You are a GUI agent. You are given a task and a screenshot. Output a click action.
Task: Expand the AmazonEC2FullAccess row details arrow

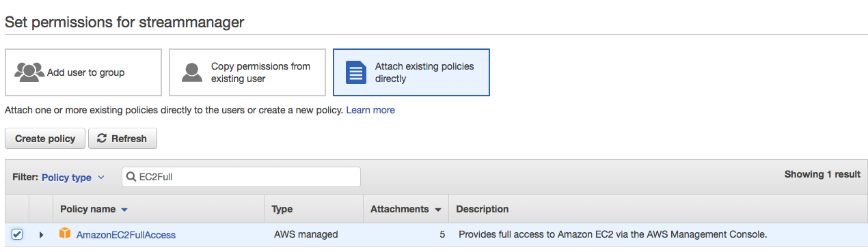click(41, 235)
